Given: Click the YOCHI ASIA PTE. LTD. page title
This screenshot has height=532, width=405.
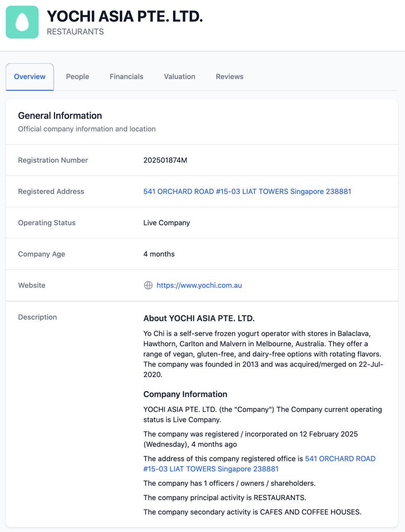Looking at the screenshot, I should pos(125,17).
